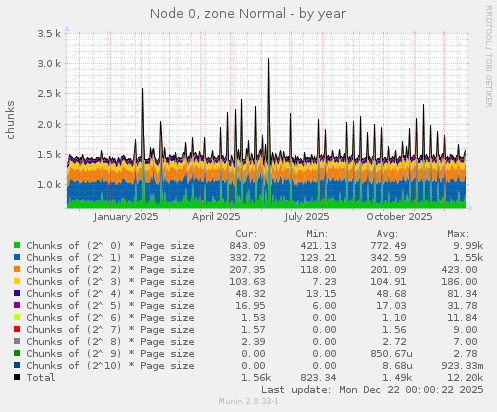Screen dimensions: 497x412
Task: Click the max value 11.84
Action: (x=462, y=318)
